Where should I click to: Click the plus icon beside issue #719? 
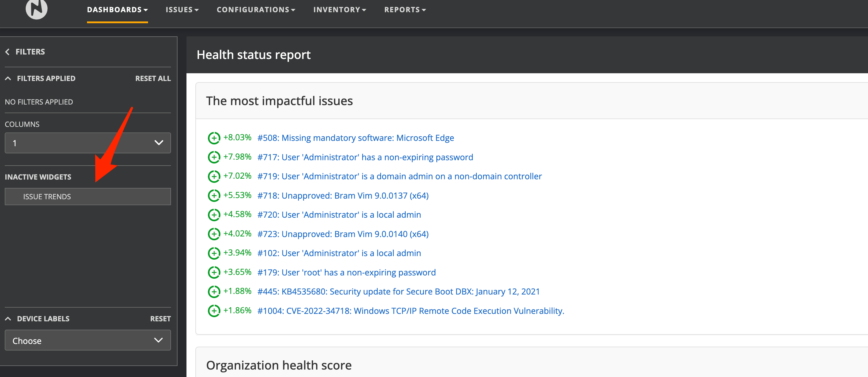214,176
